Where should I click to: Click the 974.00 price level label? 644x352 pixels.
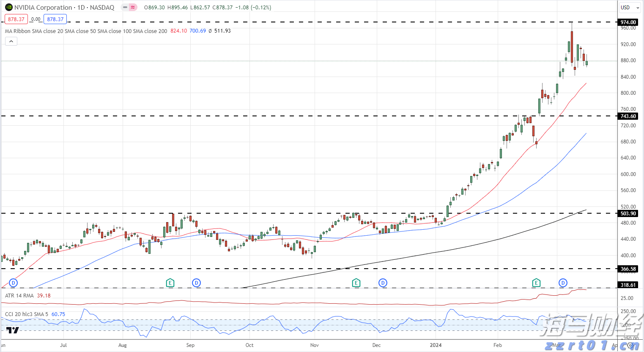pyautogui.click(x=628, y=22)
